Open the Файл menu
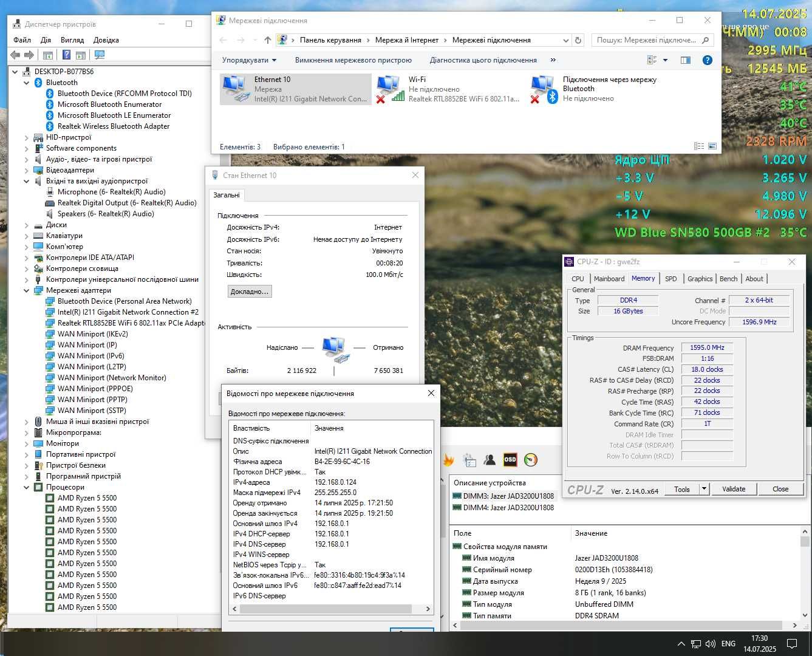 [x=22, y=40]
